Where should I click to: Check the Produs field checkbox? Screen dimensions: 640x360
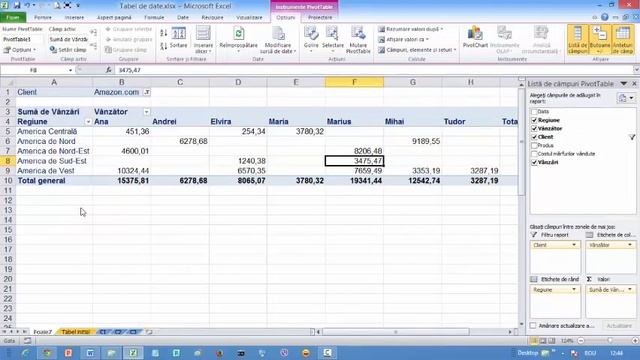coord(534,145)
